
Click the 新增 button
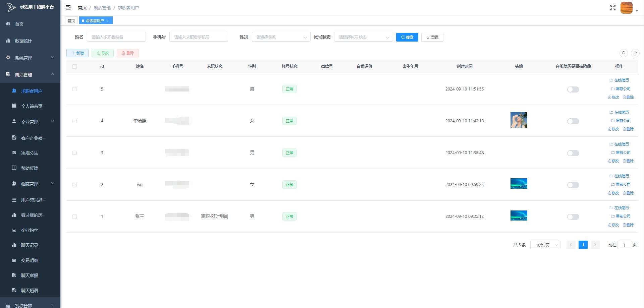pyautogui.click(x=77, y=53)
